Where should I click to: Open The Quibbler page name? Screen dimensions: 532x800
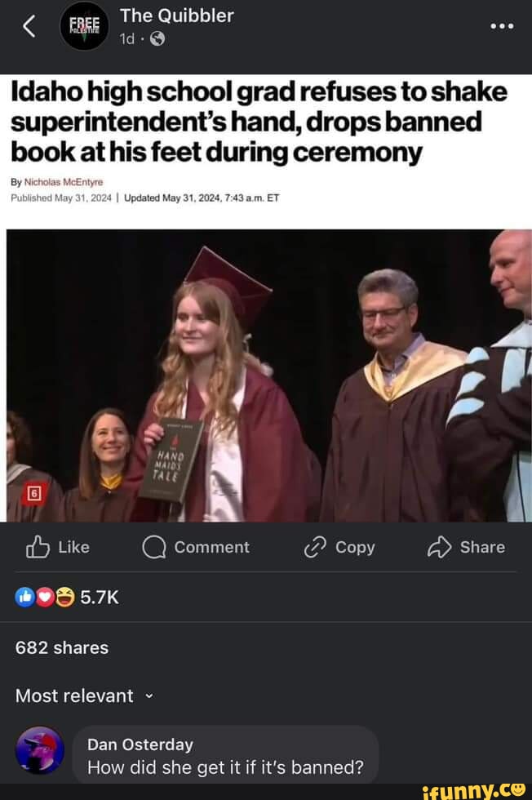click(x=176, y=16)
